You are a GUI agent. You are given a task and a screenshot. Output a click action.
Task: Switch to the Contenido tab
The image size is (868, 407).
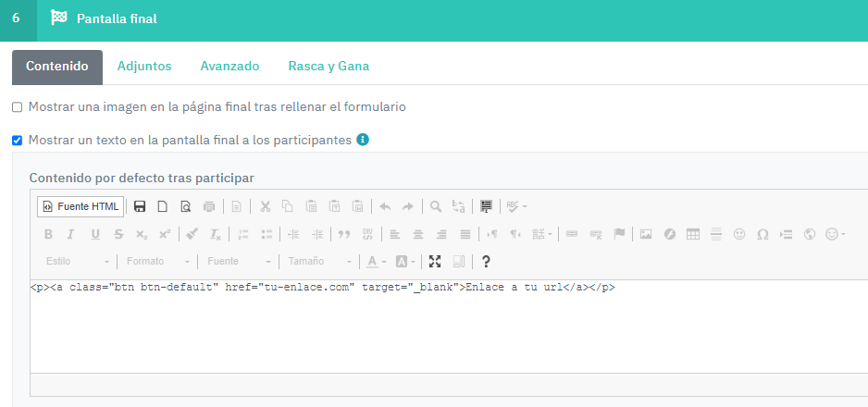pos(57,67)
